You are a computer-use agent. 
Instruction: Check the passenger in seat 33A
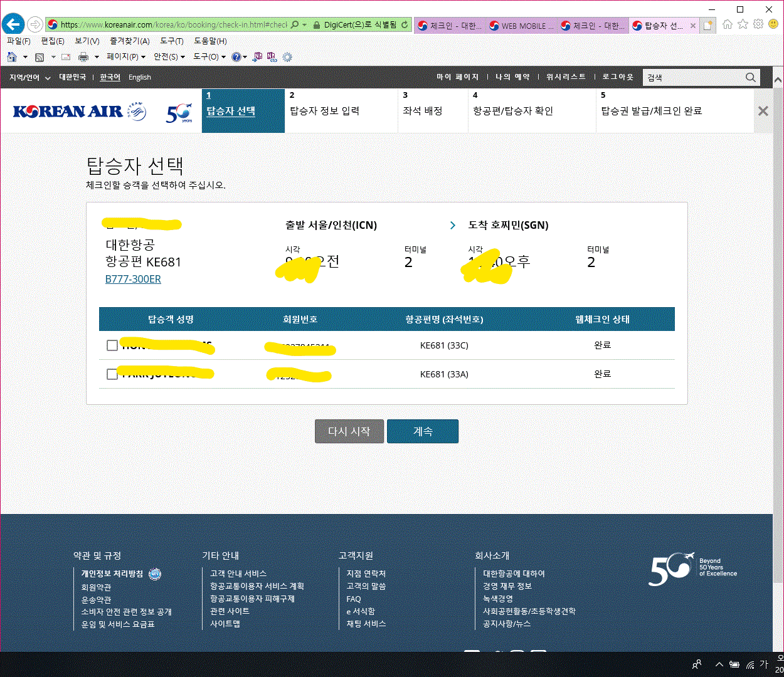pyautogui.click(x=112, y=374)
